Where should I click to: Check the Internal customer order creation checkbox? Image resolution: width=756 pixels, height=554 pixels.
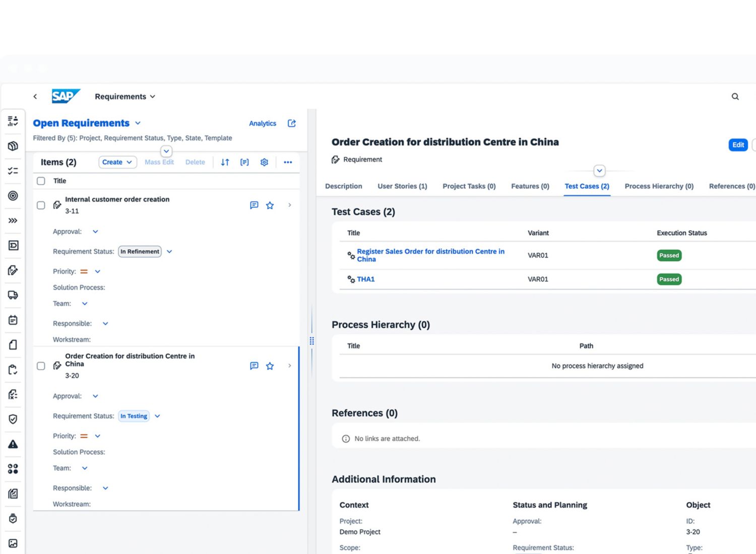click(x=41, y=205)
